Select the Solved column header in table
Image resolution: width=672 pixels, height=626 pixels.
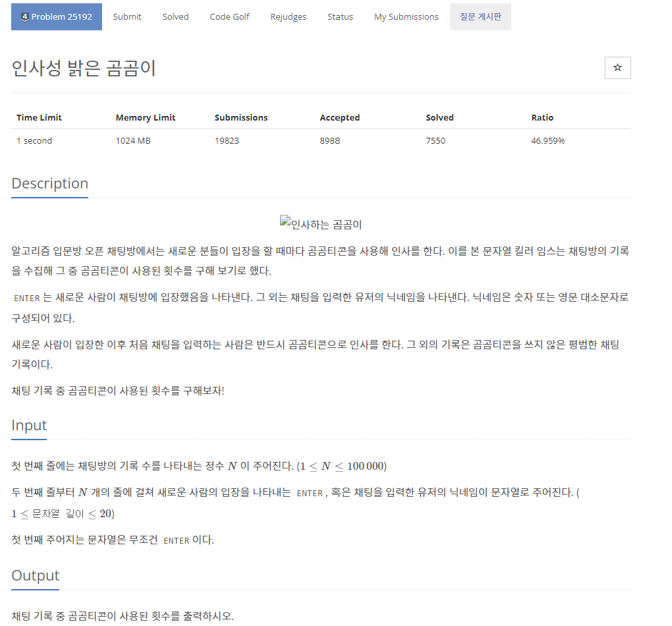pyautogui.click(x=439, y=117)
